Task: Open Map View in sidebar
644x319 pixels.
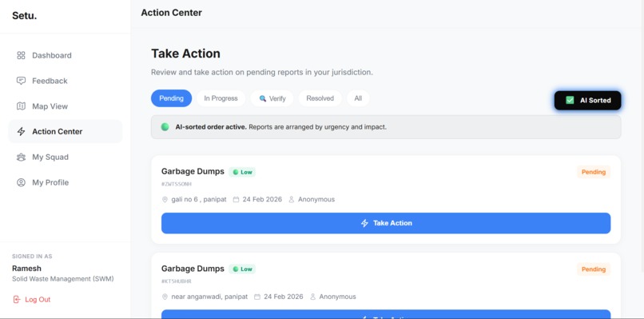Action: tap(66, 106)
